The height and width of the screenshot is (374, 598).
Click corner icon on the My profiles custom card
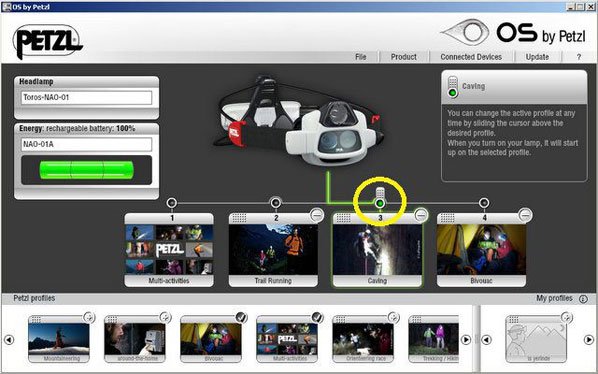click(566, 318)
